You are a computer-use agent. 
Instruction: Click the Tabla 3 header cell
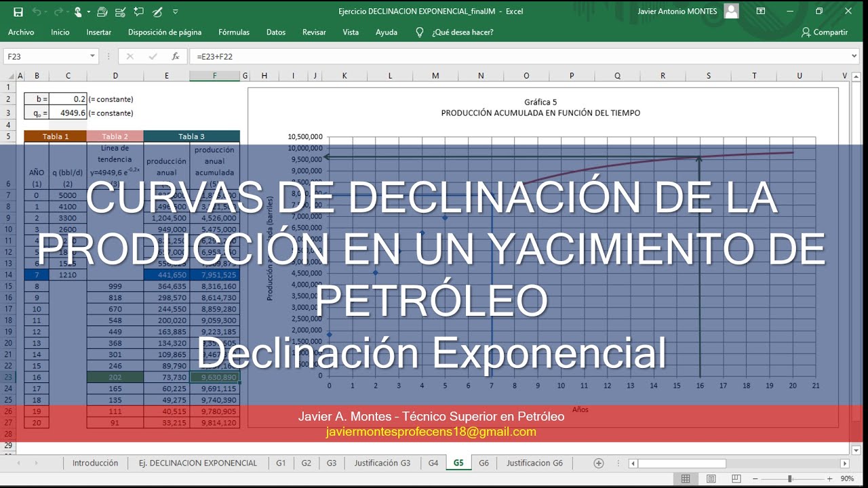tap(192, 136)
